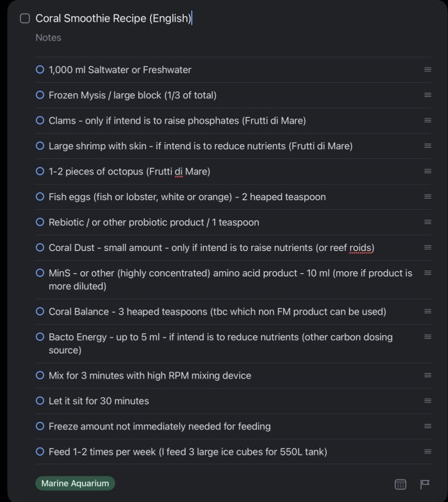Click the handle beside Coral Balance item
Viewport: 448px width, 502px height.
point(428,312)
